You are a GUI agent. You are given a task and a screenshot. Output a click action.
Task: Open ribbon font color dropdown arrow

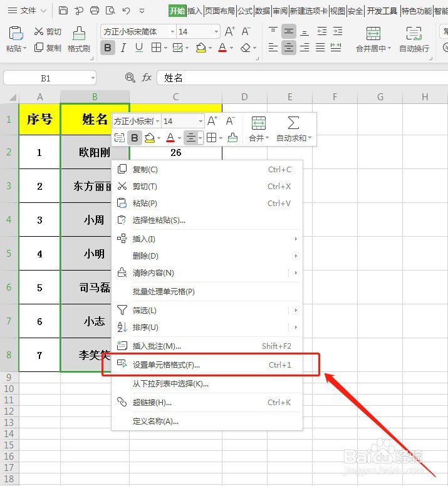(231, 48)
